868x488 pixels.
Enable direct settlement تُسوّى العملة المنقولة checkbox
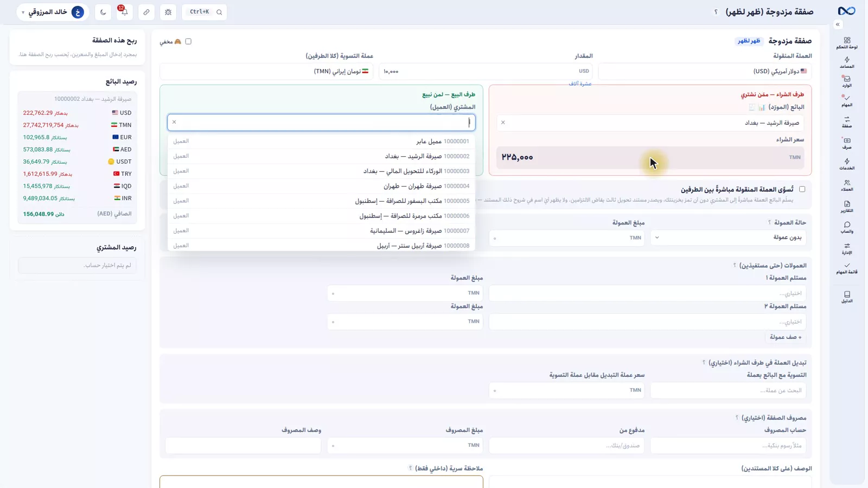(802, 189)
